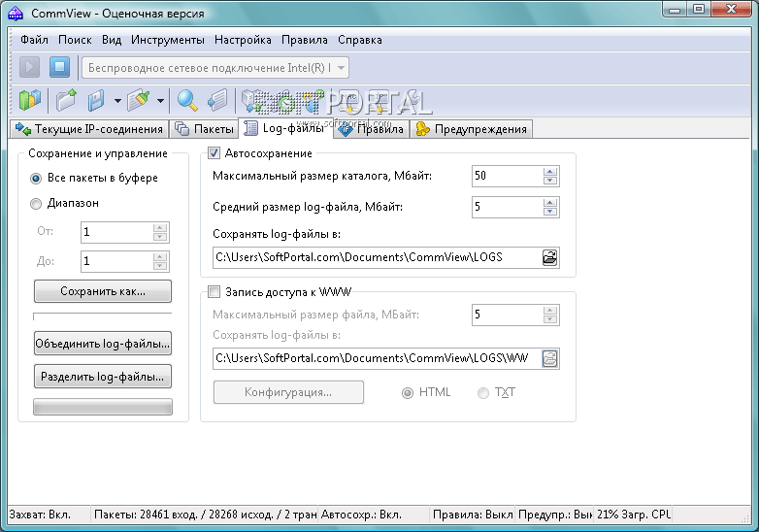
Task: Open dropdown arrow next to clear brush icon
Action: [x=160, y=101]
